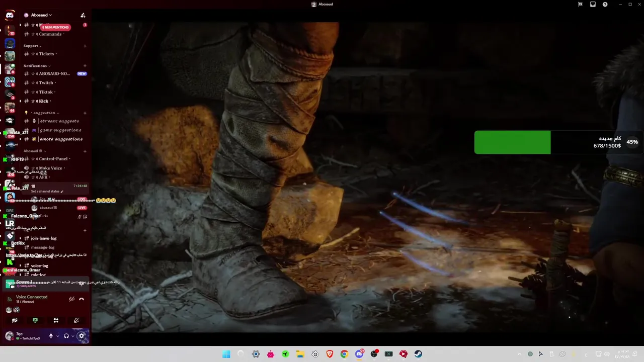Open the Tiktok notifications channel
Viewport: 644px width, 362px height.
[46, 92]
